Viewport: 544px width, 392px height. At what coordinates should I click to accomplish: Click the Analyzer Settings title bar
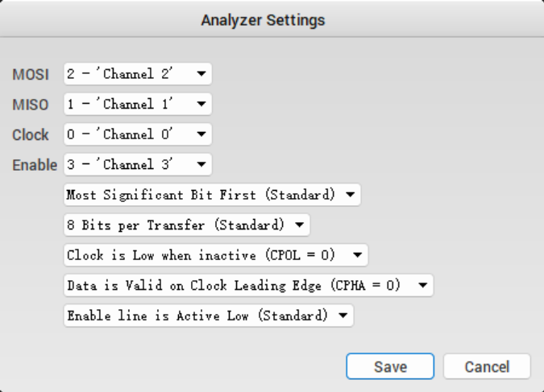click(272, 20)
